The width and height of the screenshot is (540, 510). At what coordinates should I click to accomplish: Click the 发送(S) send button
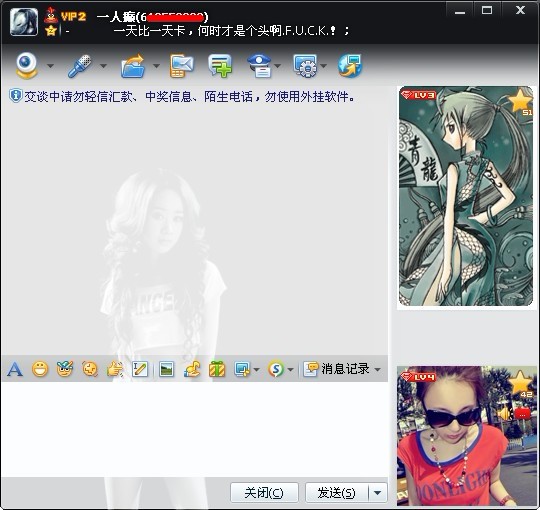click(336, 493)
